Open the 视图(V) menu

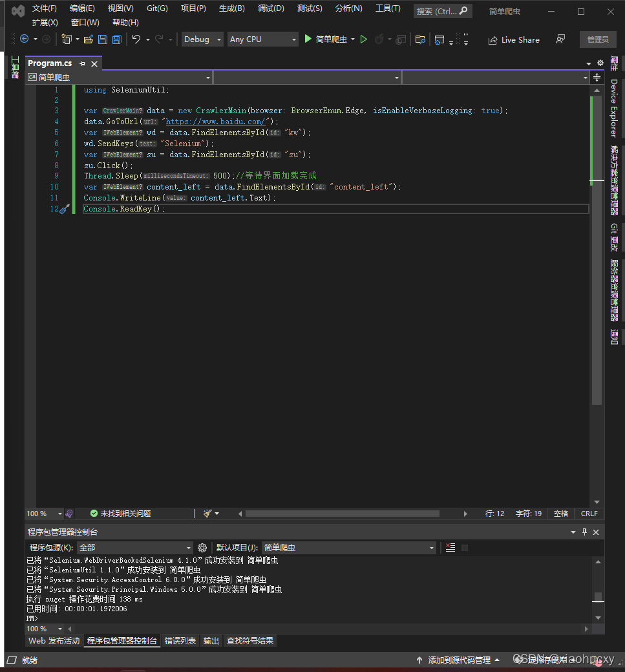click(x=121, y=8)
